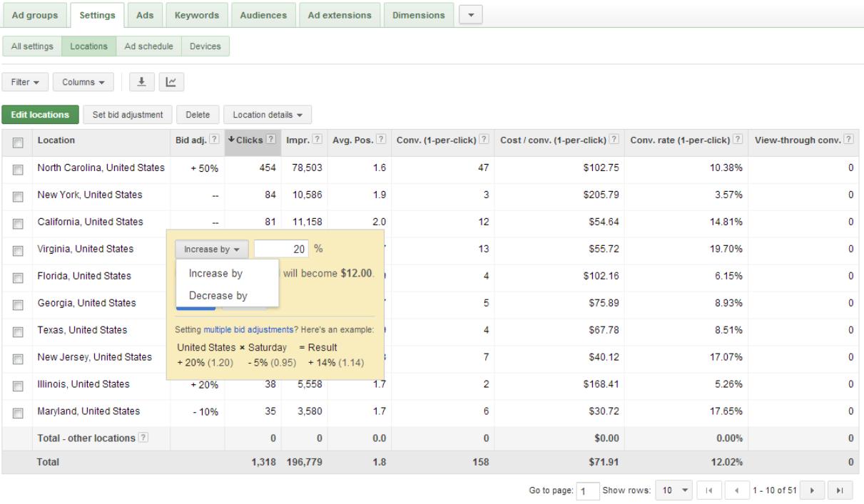Click the Edit locations button
The height and width of the screenshot is (504, 864).
[39, 114]
